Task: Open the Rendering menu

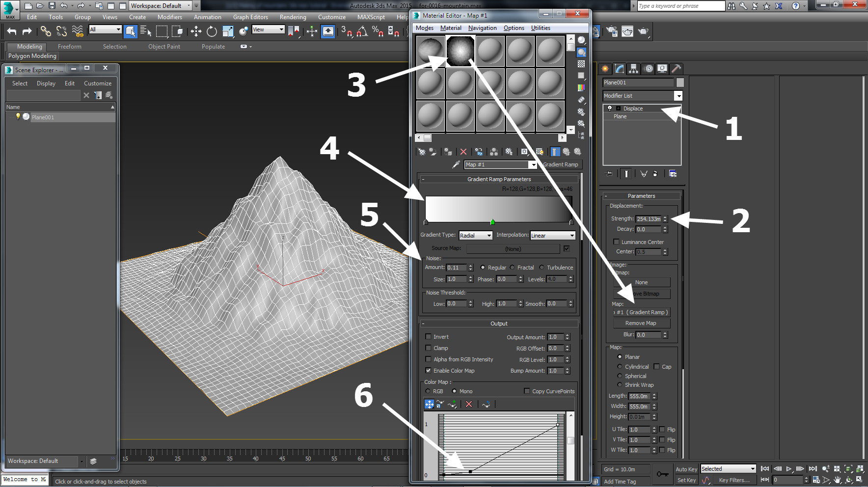Action: click(x=293, y=17)
